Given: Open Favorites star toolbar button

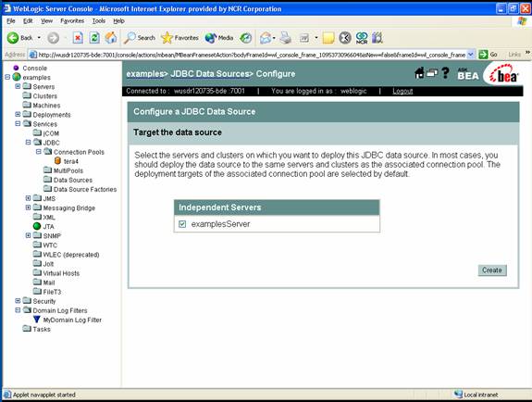Looking at the screenshot, I should 179,38.
